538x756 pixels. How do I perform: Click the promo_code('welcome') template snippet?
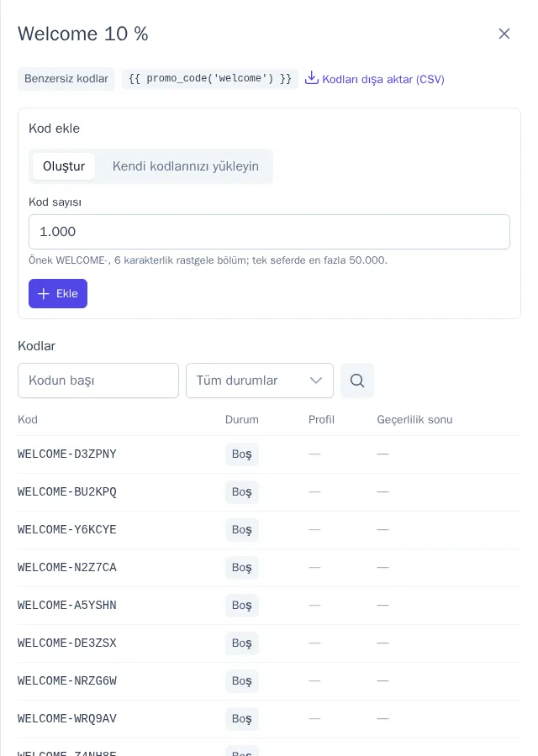click(210, 79)
